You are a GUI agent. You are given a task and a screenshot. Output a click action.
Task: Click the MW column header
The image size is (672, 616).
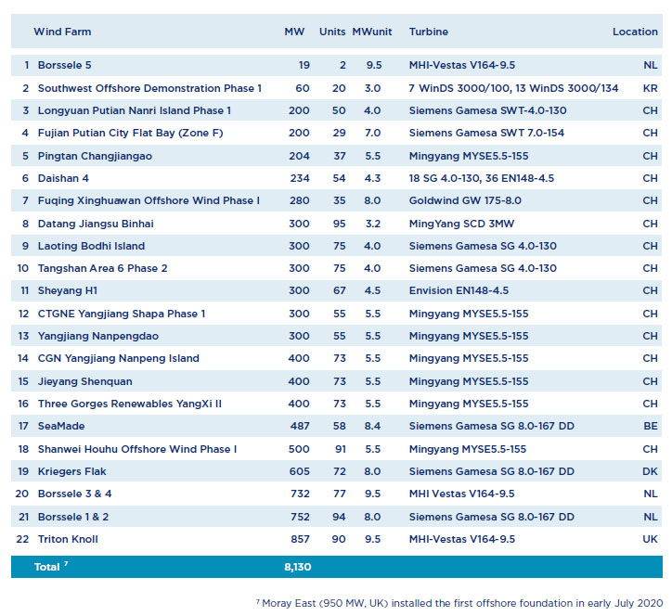tap(294, 32)
